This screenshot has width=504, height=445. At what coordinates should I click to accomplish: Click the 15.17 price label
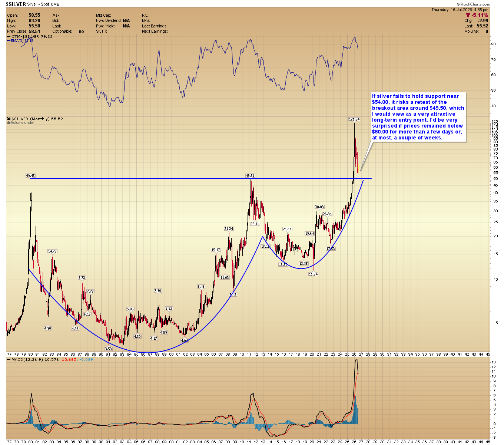click(x=216, y=250)
